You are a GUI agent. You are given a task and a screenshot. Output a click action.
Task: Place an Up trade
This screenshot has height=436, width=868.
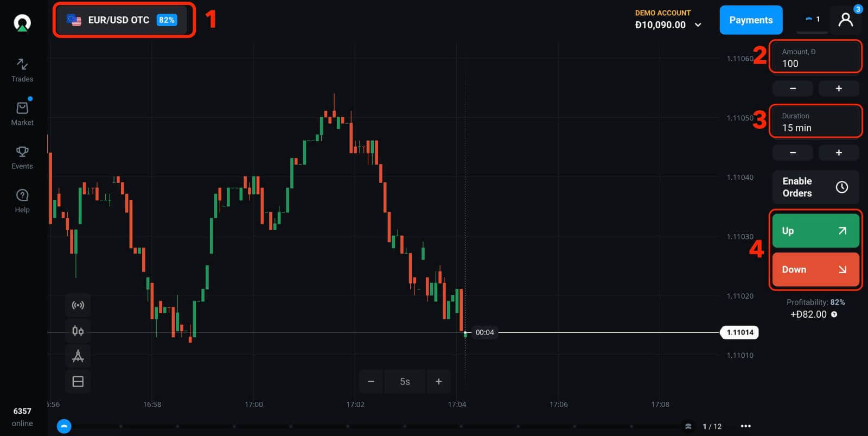pos(815,231)
